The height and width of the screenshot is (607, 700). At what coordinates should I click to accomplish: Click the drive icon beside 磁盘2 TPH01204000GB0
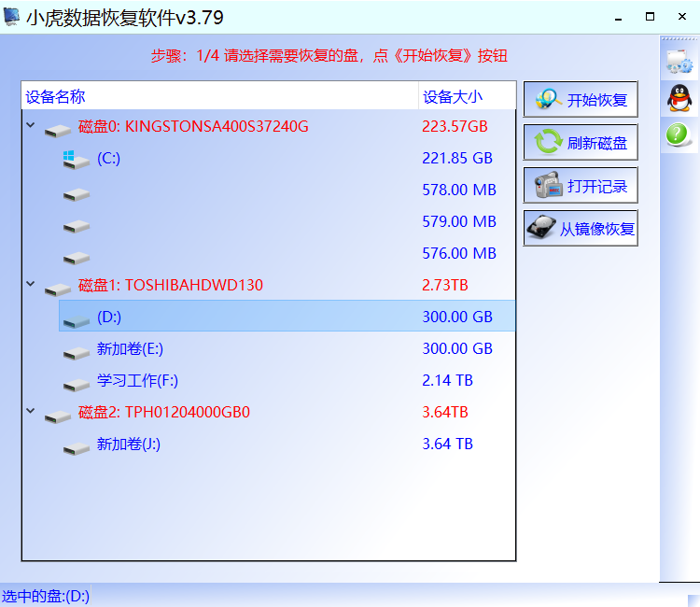pos(58,416)
